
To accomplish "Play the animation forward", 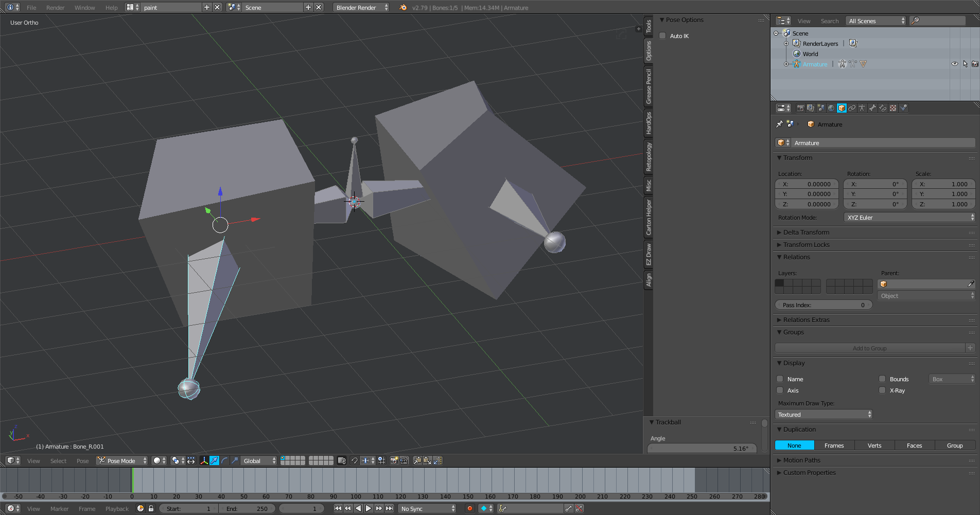I will tap(369, 508).
